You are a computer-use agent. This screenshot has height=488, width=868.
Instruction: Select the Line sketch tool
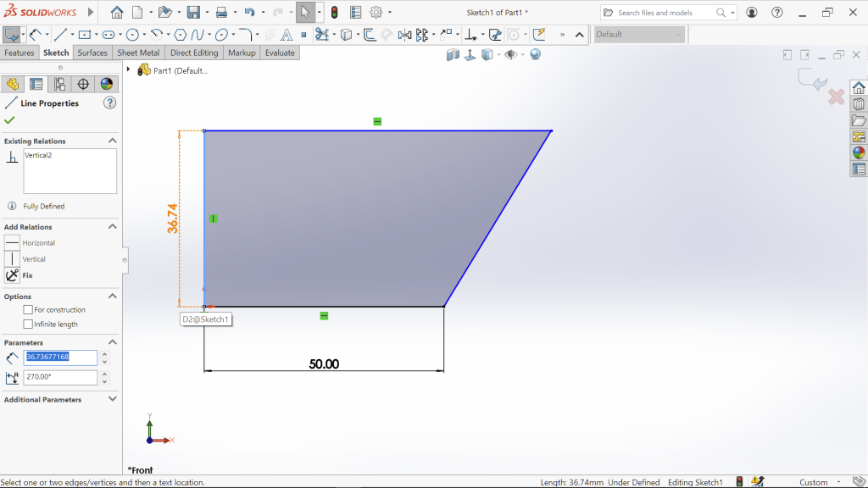(60, 35)
